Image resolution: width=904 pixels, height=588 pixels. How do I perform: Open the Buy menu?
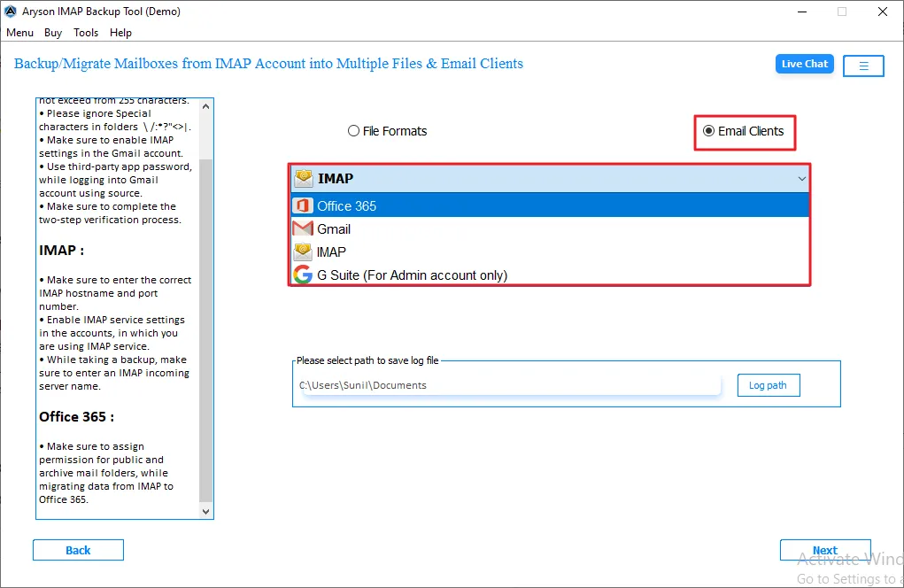[53, 33]
